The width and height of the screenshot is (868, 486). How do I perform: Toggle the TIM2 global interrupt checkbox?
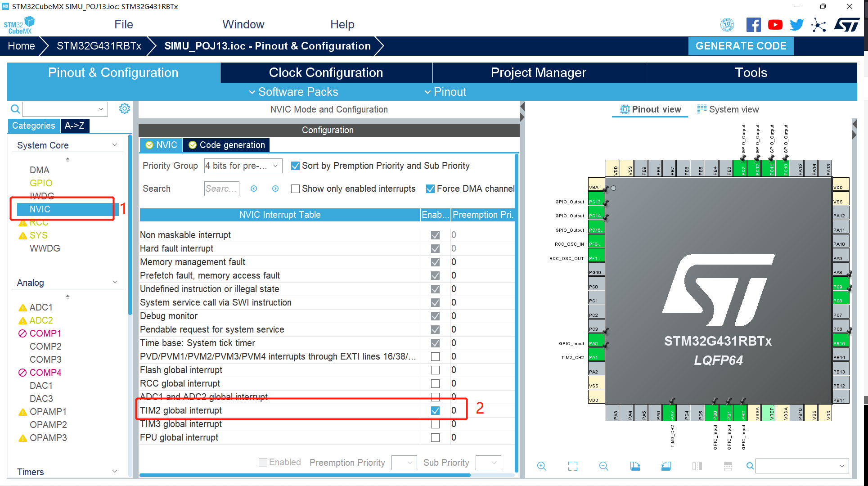[x=435, y=410]
